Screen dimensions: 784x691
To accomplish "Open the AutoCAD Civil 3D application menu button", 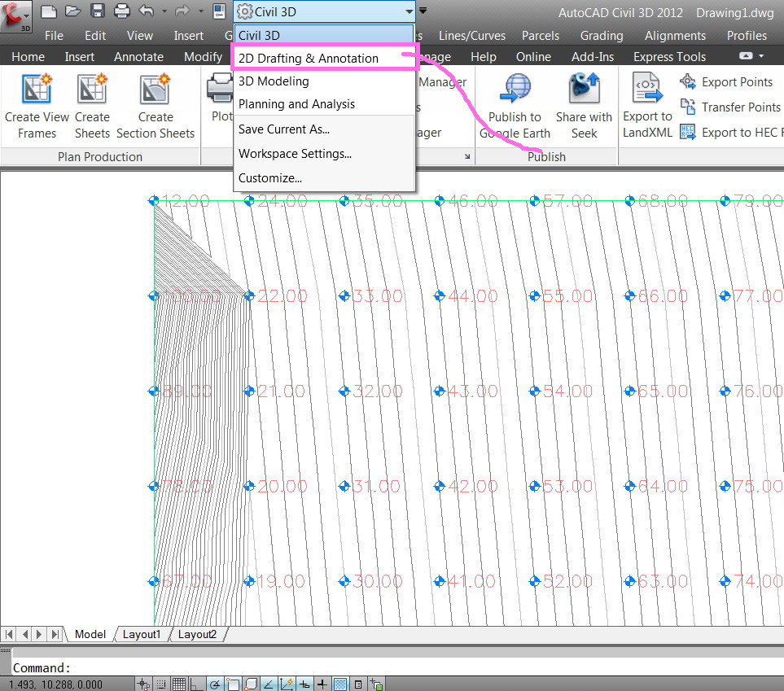I will click(16, 16).
